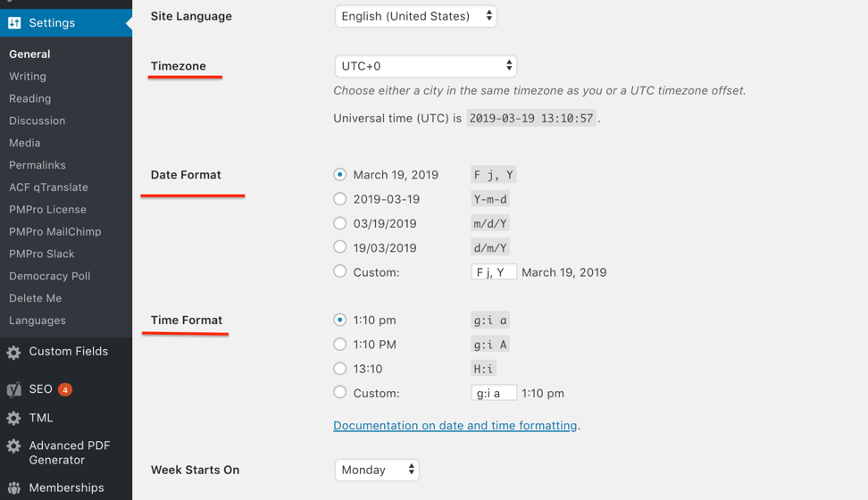This screenshot has width=868, height=500.
Task: Click the Memberships people icon
Action: [x=13, y=487]
